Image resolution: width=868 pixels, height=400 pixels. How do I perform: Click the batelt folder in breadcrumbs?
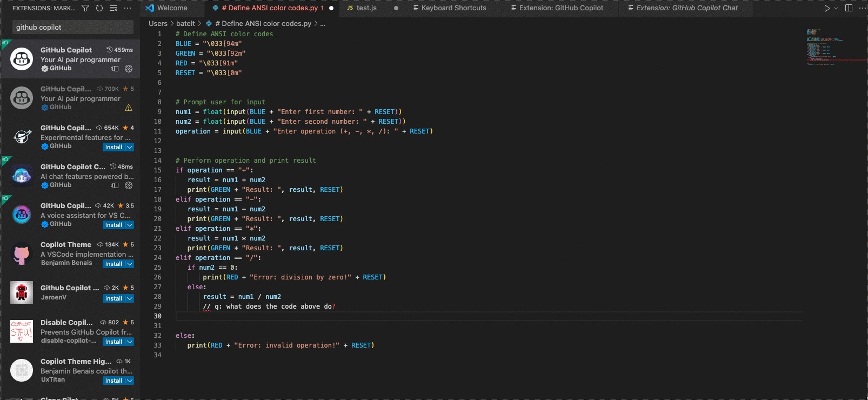[x=185, y=24]
